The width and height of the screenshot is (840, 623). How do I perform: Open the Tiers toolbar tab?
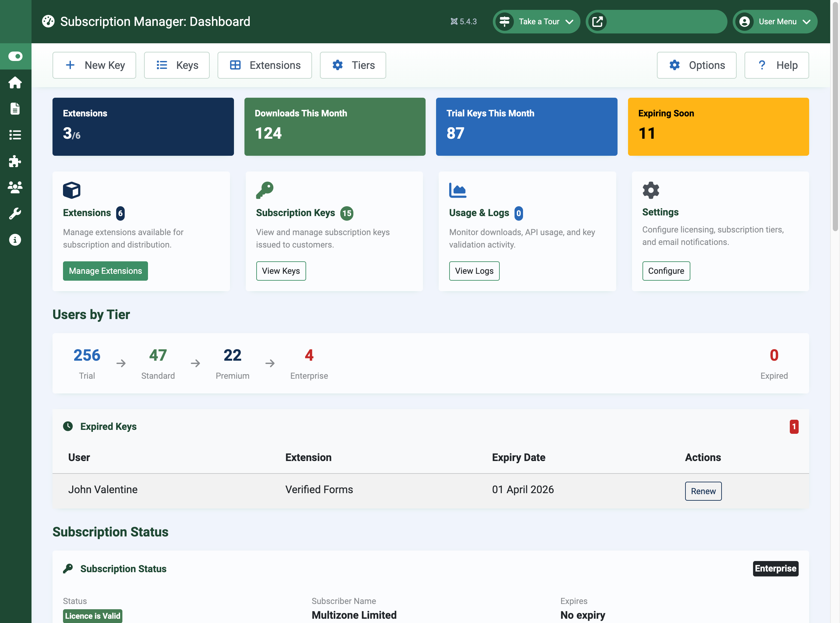tap(352, 65)
